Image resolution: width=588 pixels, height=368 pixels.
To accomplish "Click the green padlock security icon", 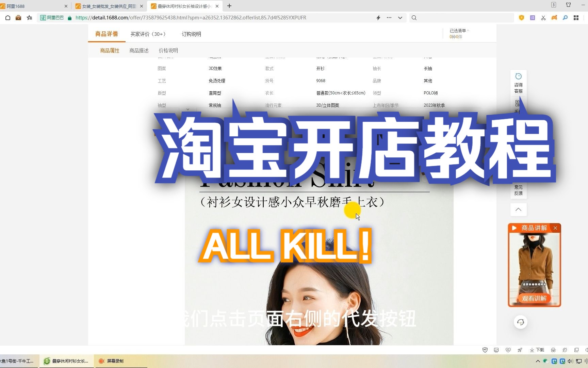I will [70, 18].
